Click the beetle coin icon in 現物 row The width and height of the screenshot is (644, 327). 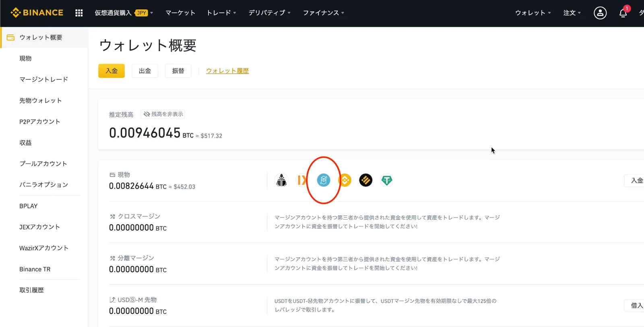coord(281,180)
